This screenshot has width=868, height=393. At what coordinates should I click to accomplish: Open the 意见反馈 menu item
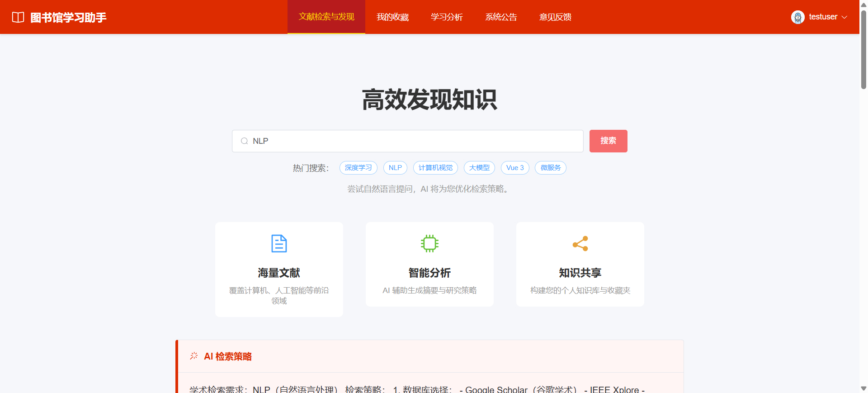(555, 17)
